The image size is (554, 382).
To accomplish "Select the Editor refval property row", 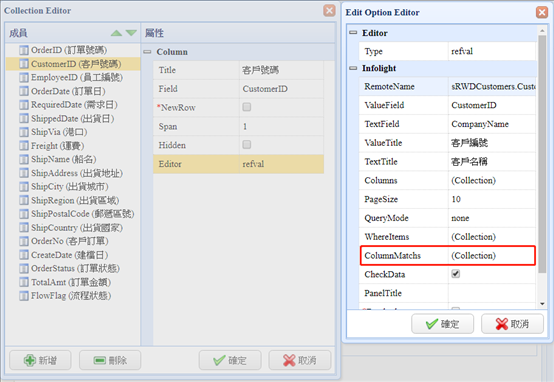I will (x=238, y=164).
